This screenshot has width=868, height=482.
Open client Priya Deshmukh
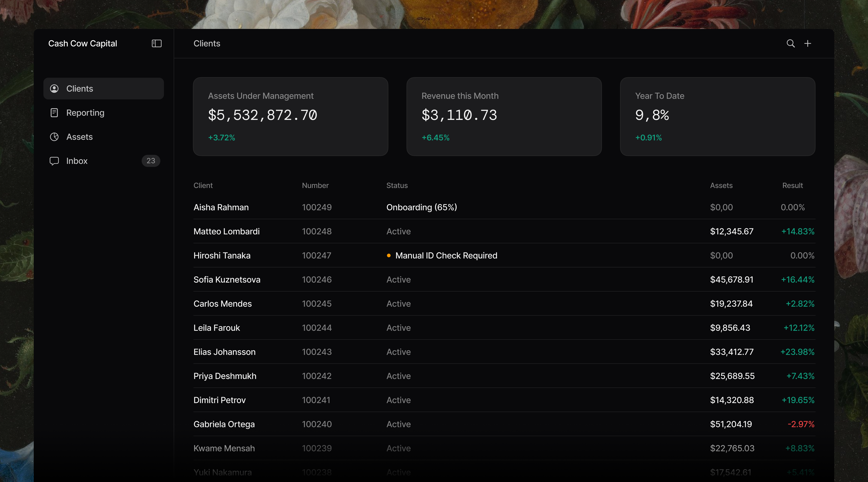coord(225,376)
